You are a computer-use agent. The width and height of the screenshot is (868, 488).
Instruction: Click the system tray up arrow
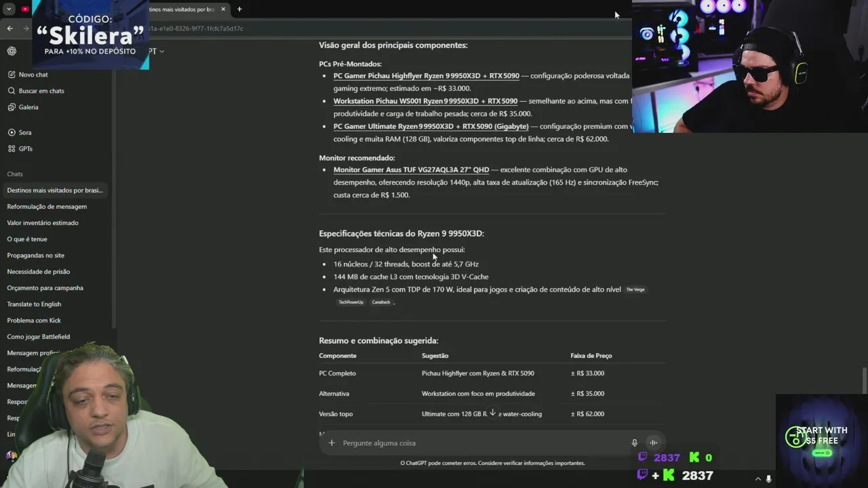tap(758, 479)
